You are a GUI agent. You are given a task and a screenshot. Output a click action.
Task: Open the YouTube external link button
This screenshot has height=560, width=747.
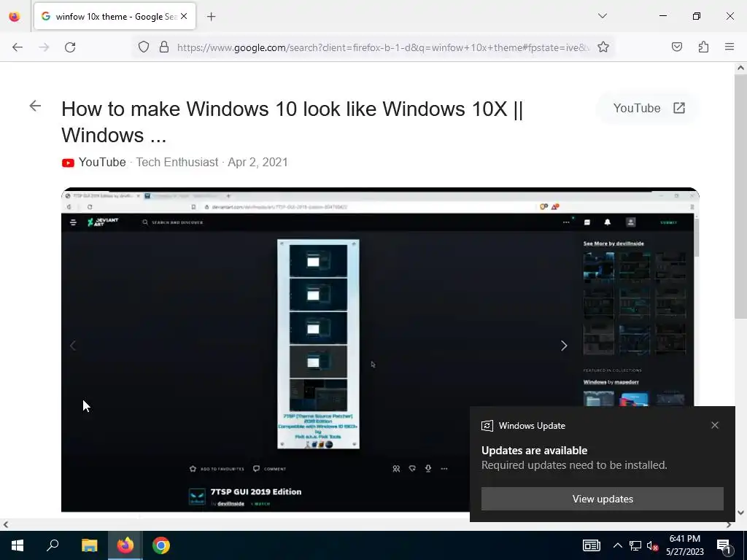(x=649, y=108)
